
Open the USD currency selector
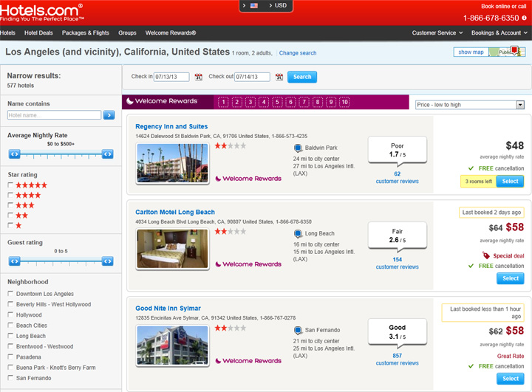point(278,5)
